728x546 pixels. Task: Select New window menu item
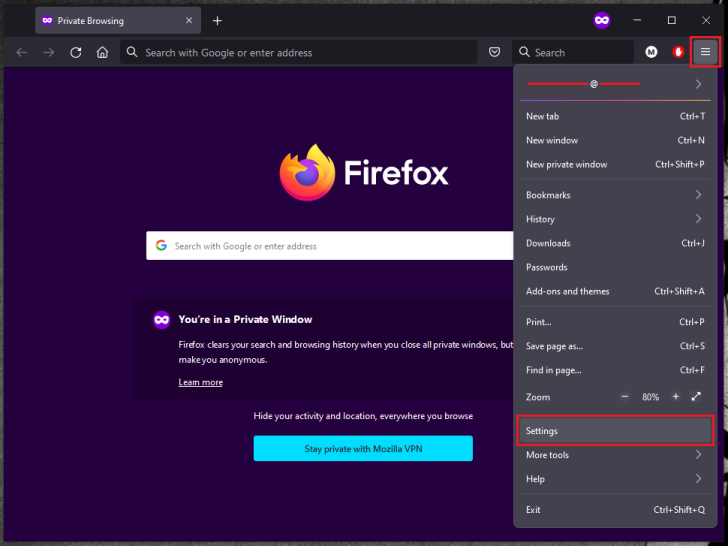click(x=615, y=140)
